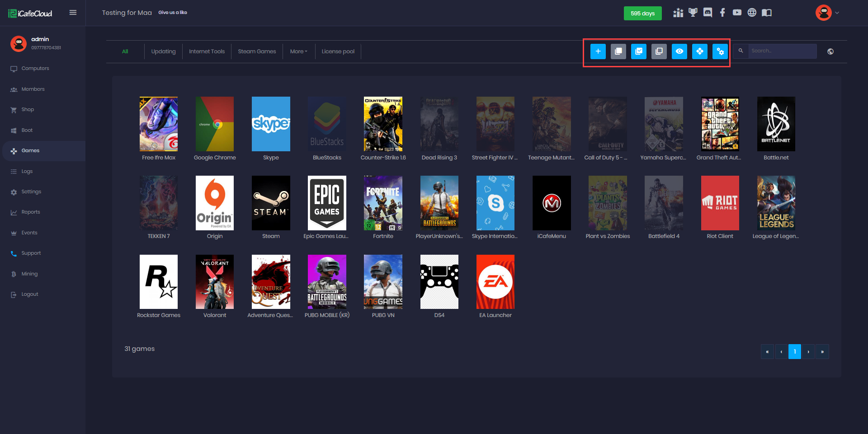Click the trophy icon in top bar
868x434 pixels.
(x=693, y=13)
